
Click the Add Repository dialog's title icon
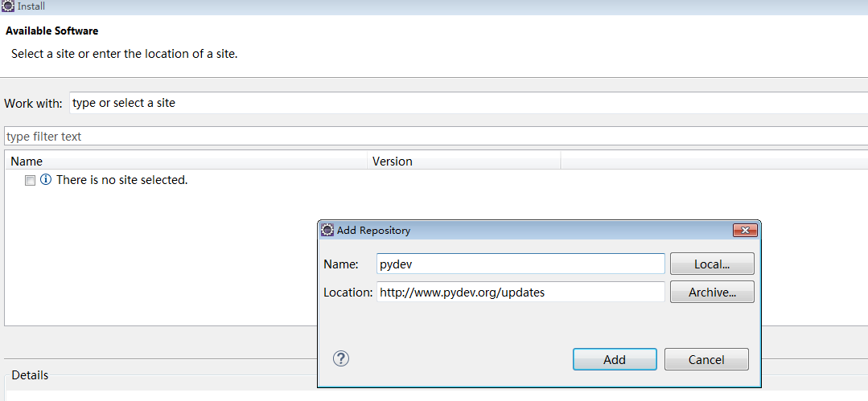(327, 230)
